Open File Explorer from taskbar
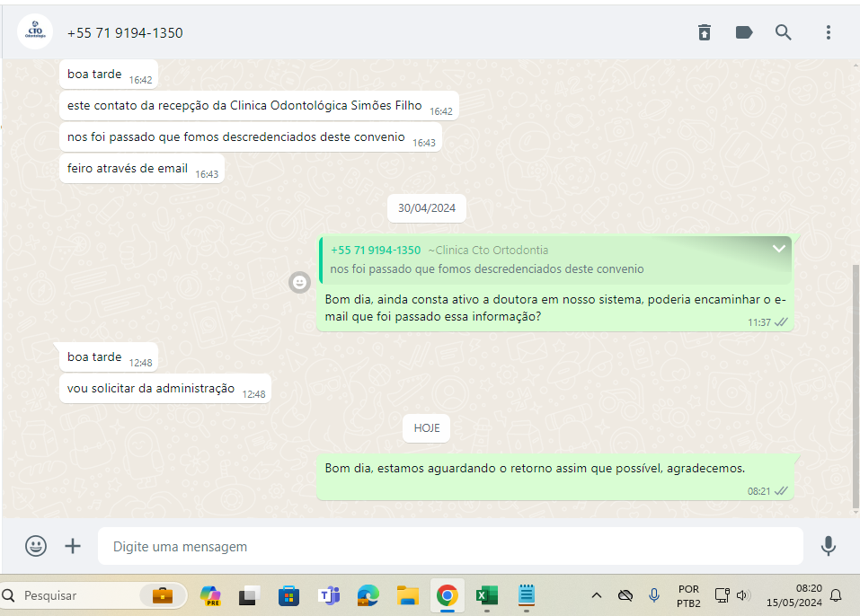The width and height of the screenshot is (860, 616). coord(407,595)
